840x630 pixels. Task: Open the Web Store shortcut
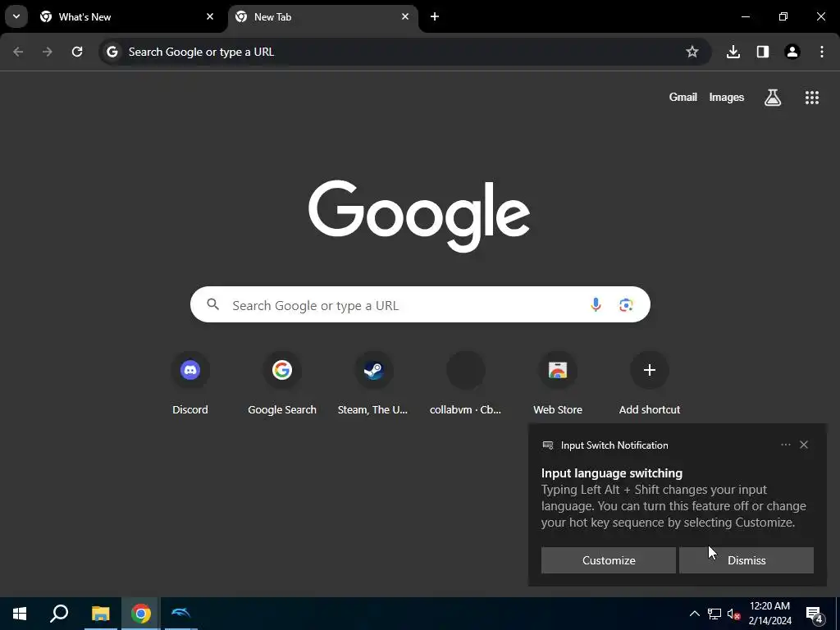pos(558,384)
